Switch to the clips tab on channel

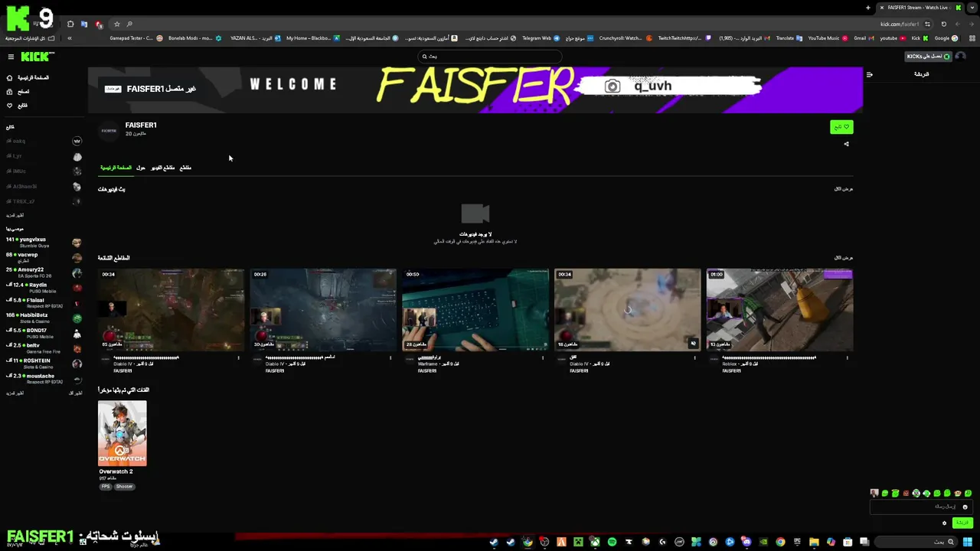(x=185, y=167)
